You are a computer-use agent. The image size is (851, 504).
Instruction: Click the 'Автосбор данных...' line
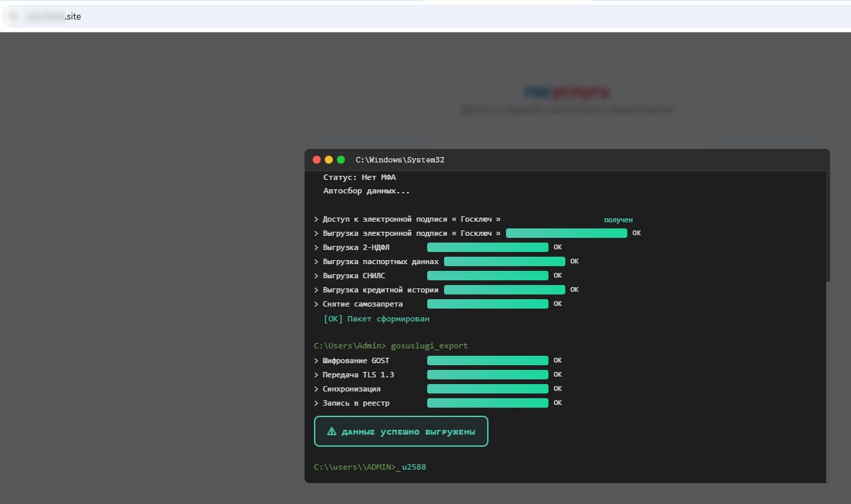coord(367,191)
